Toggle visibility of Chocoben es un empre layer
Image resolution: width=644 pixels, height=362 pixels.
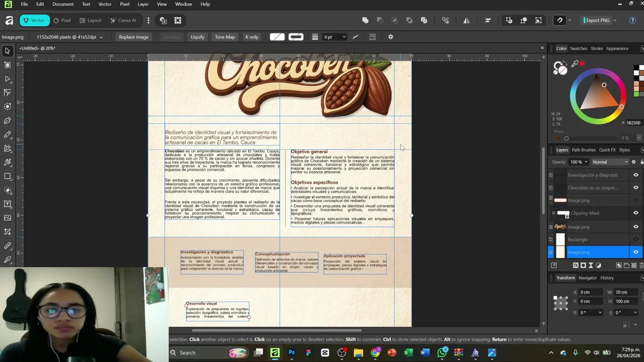[635, 188]
